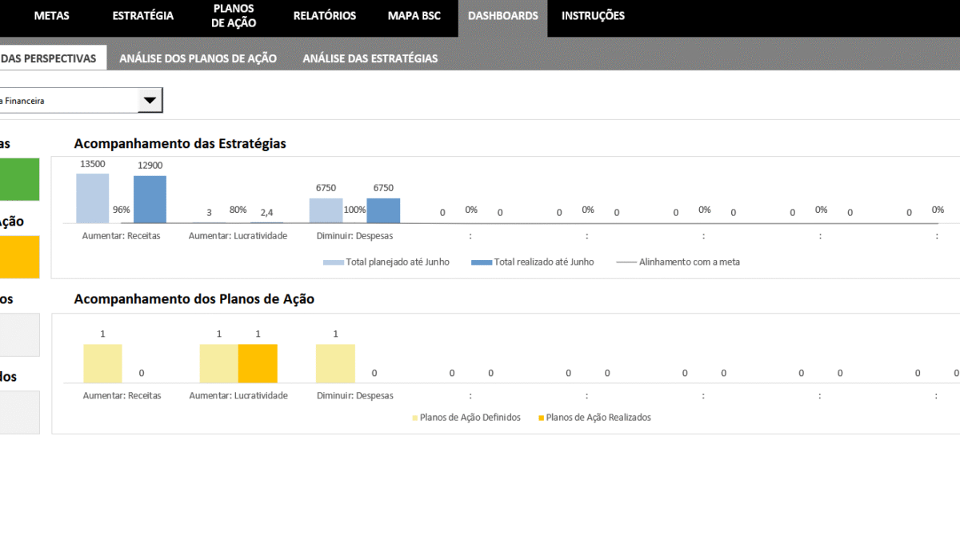Click the green status indicator box
This screenshot has width=960, height=560.
19,178
